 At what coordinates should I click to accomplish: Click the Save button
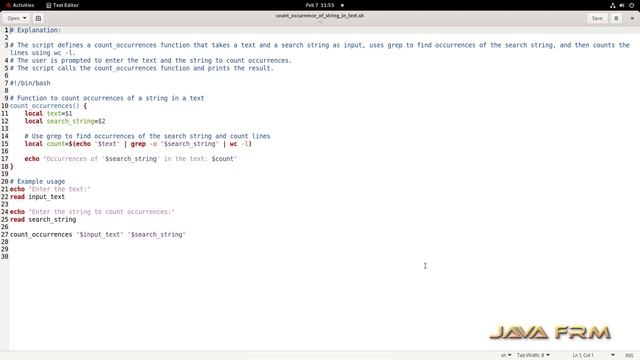click(597, 18)
